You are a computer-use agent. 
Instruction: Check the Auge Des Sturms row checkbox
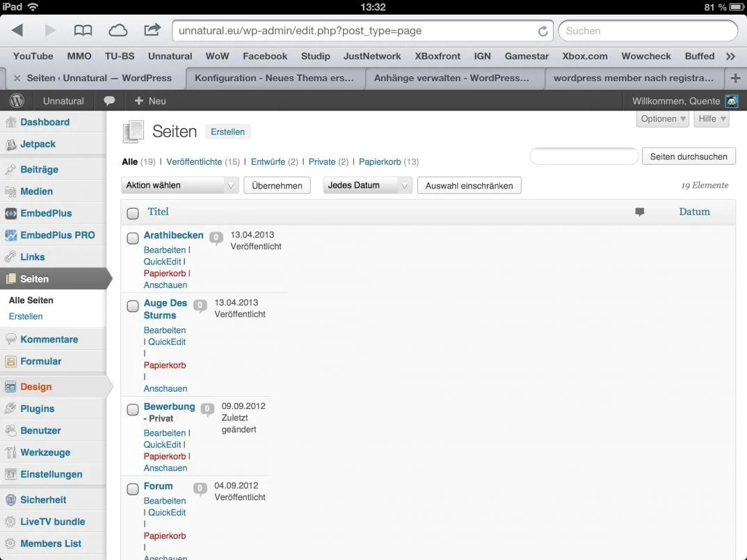133,305
